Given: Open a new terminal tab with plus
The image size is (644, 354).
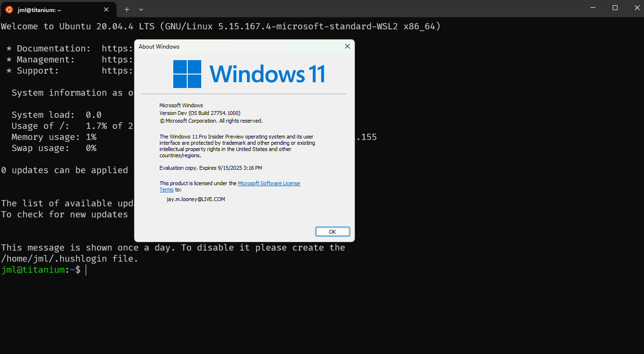Looking at the screenshot, I should [x=127, y=9].
